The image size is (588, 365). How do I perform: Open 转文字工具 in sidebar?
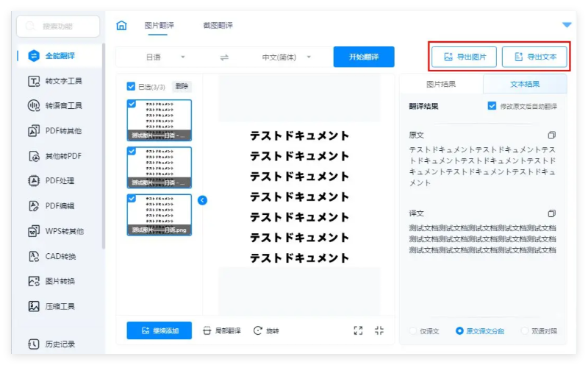pyautogui.click(x=55, y=81)
